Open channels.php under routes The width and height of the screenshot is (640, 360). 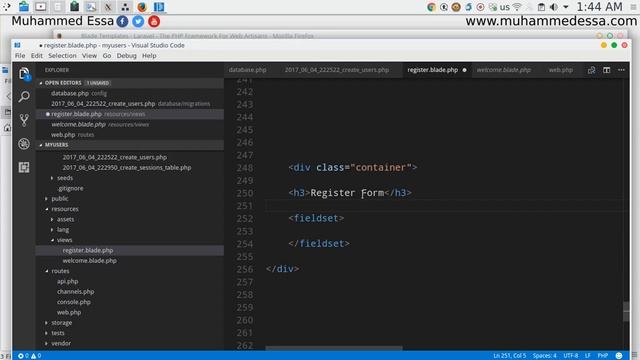pyautogui.click(x=130, y=292)
